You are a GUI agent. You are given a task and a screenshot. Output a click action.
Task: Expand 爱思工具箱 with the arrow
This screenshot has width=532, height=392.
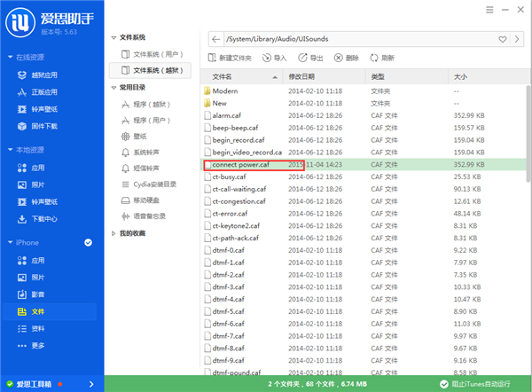coord(91,384)
